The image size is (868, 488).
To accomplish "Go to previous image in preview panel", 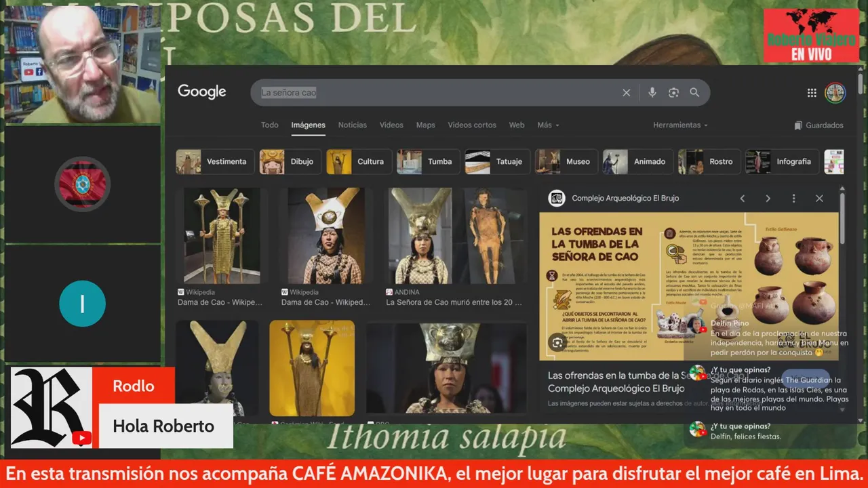I will (743, 199).
